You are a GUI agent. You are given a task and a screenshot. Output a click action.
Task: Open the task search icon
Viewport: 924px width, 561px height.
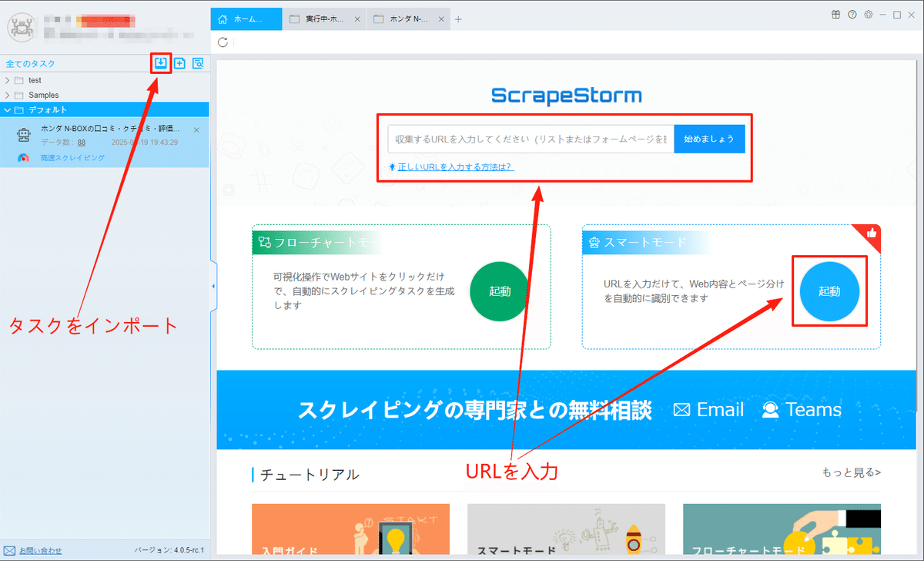(198, 63)
